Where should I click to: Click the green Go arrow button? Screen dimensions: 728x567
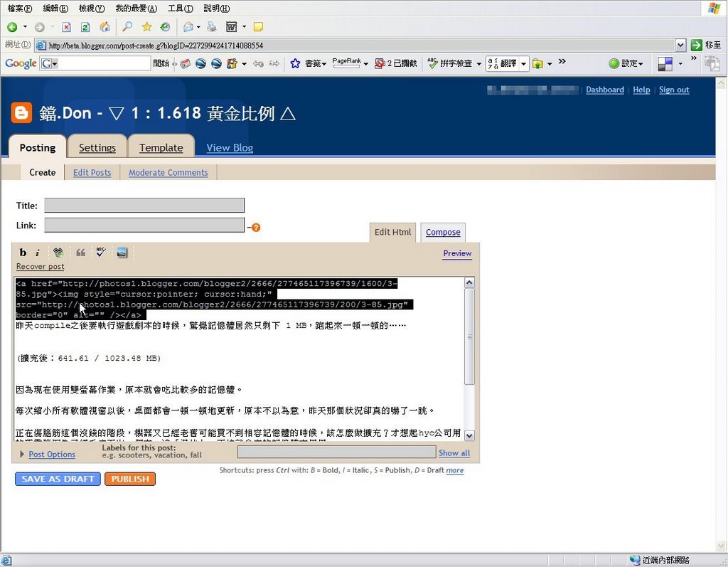696,45
